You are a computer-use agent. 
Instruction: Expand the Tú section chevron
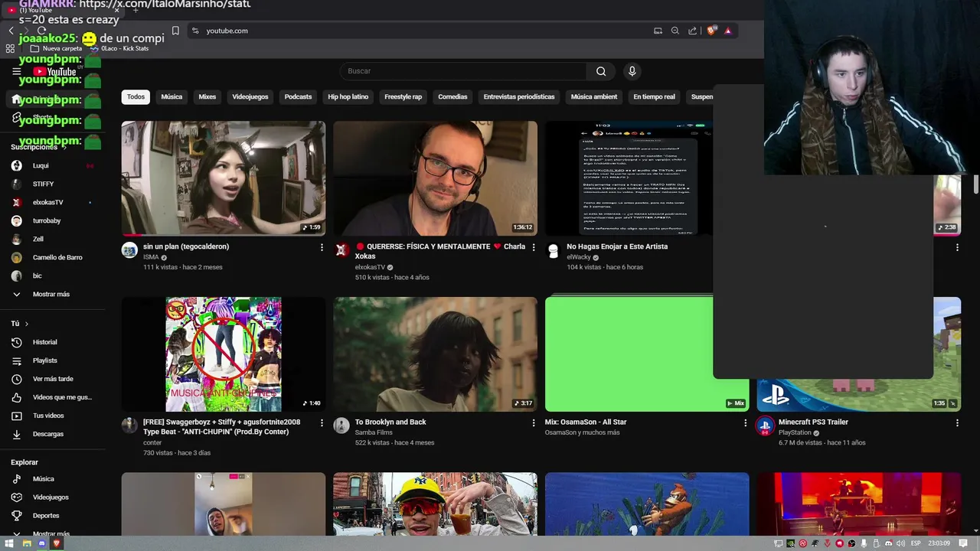pyautogui.click(x=26, y=324)
